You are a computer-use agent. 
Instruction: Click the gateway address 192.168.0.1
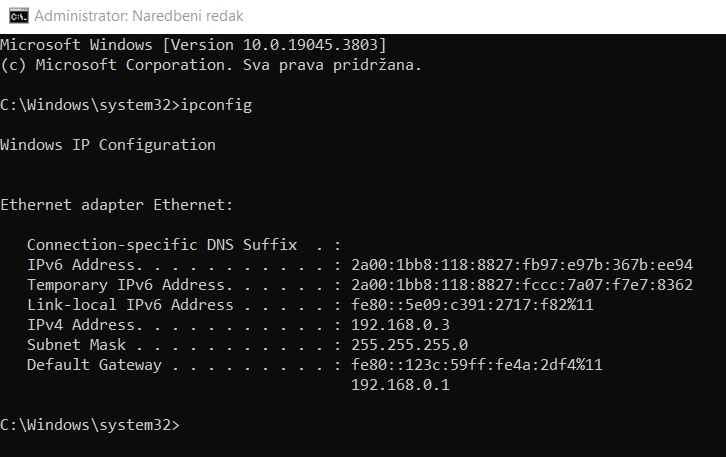[x=400, y=385]
